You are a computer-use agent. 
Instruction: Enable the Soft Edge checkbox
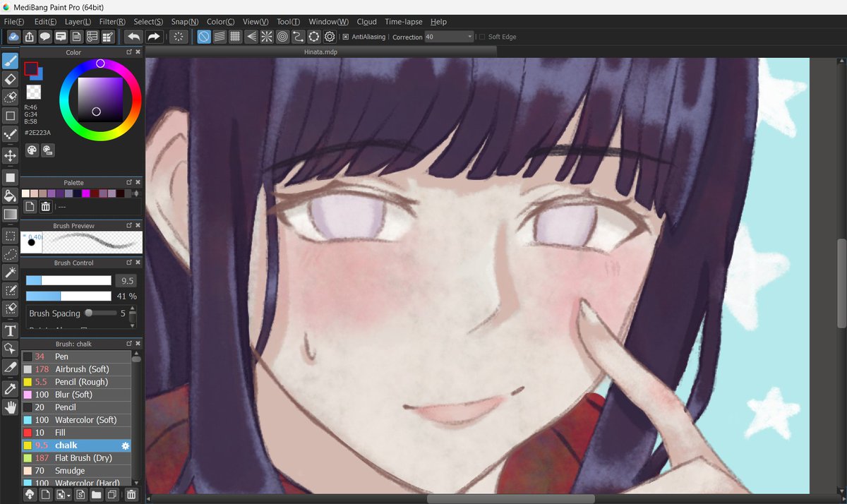coord(482,37)
